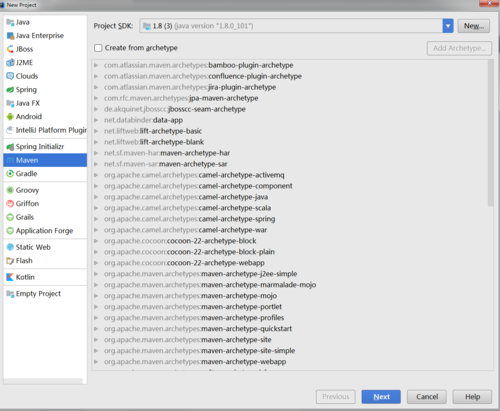Click the Java project type icon

tap(10, 22)
